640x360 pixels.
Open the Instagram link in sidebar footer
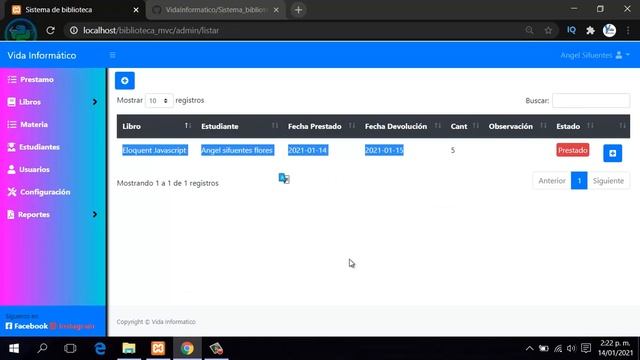coord(72,326)
